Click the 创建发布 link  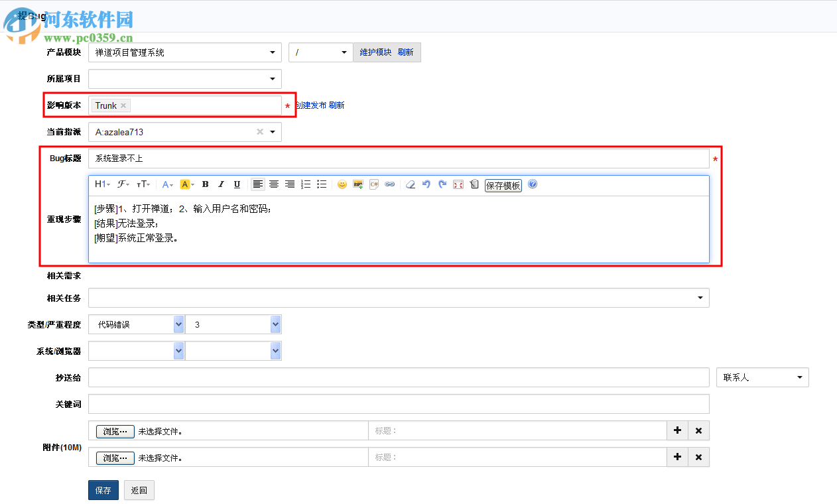(310, 105)
